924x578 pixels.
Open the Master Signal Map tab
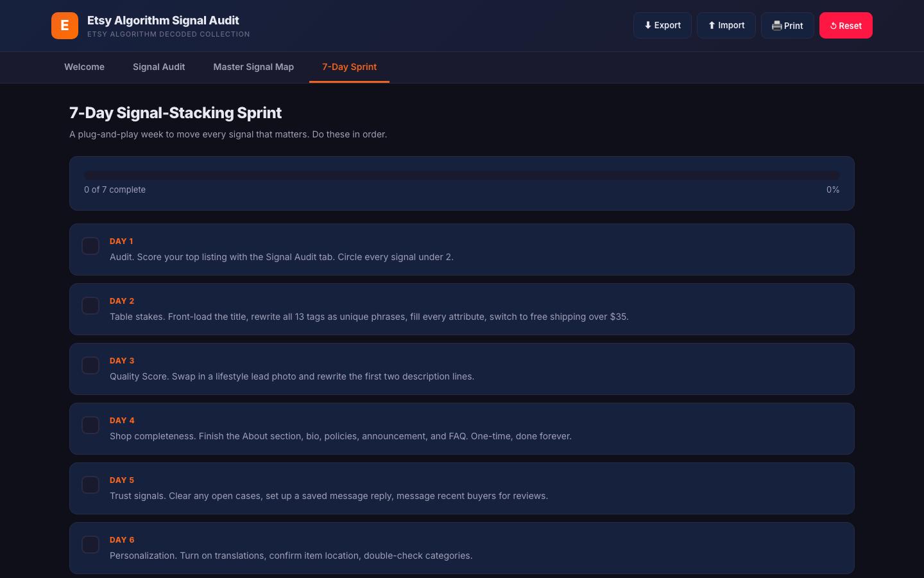[253, 67]
